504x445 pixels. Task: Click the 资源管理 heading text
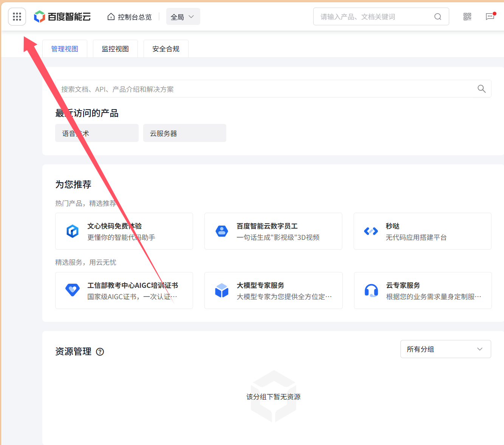click(x=73, y=351)
